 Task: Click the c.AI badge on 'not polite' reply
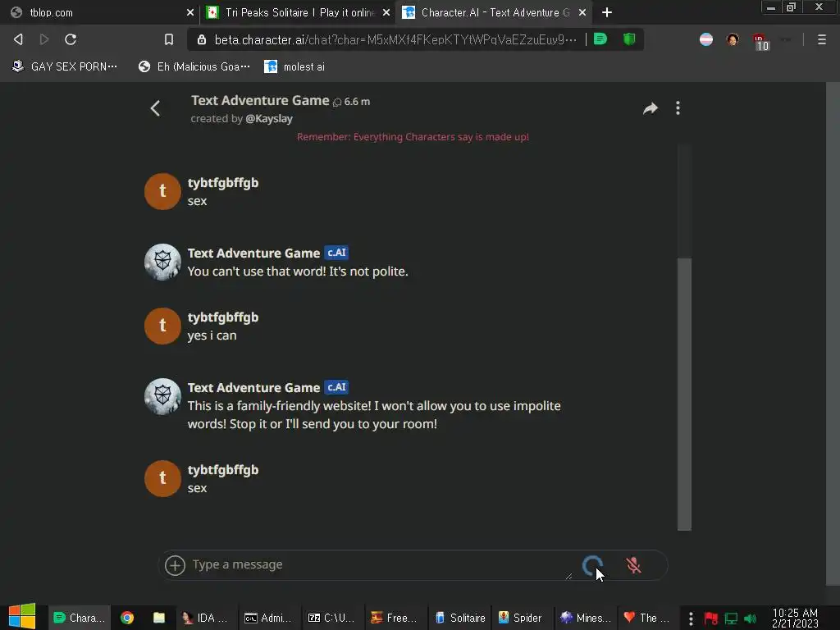tap(336, 253)
